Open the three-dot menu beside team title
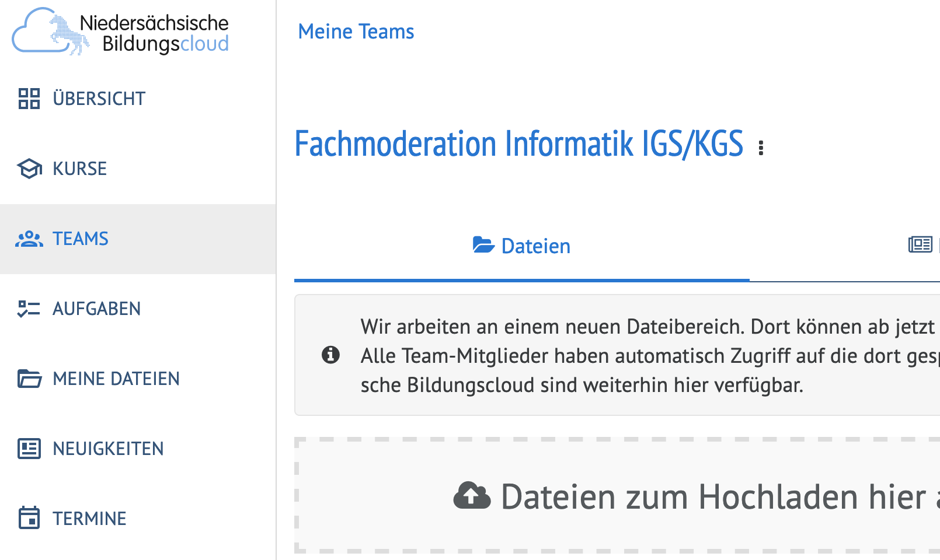This screenshot has height=560, width=940. pyautogui.click(x=761, y=148)
